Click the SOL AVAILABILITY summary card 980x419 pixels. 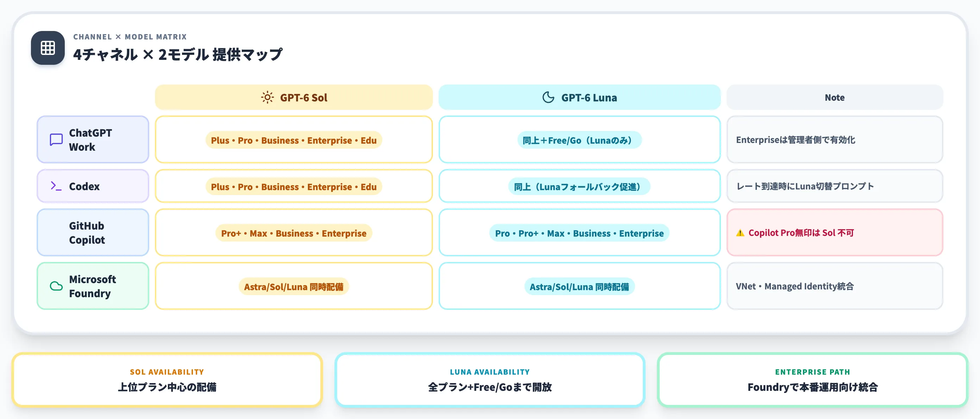pyautogui.click(x=167, y=380)
